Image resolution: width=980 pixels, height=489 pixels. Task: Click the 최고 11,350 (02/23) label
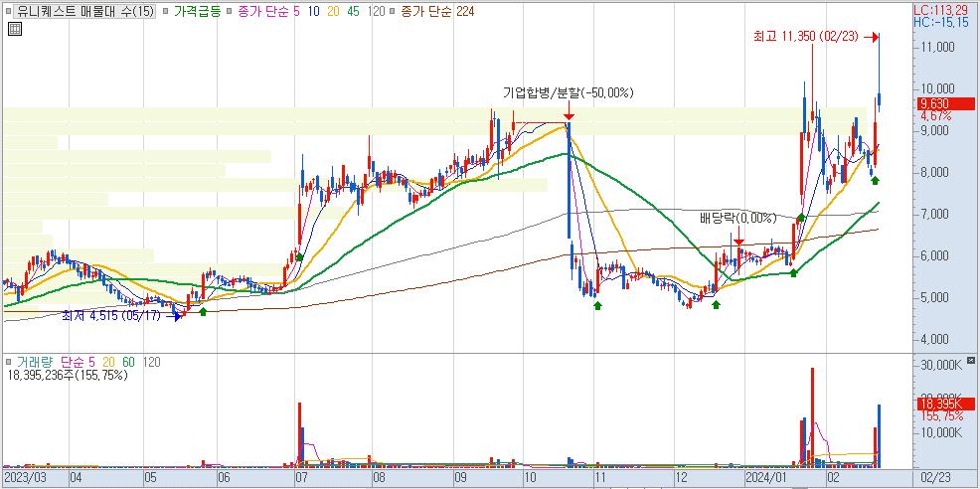click(807, 38)
